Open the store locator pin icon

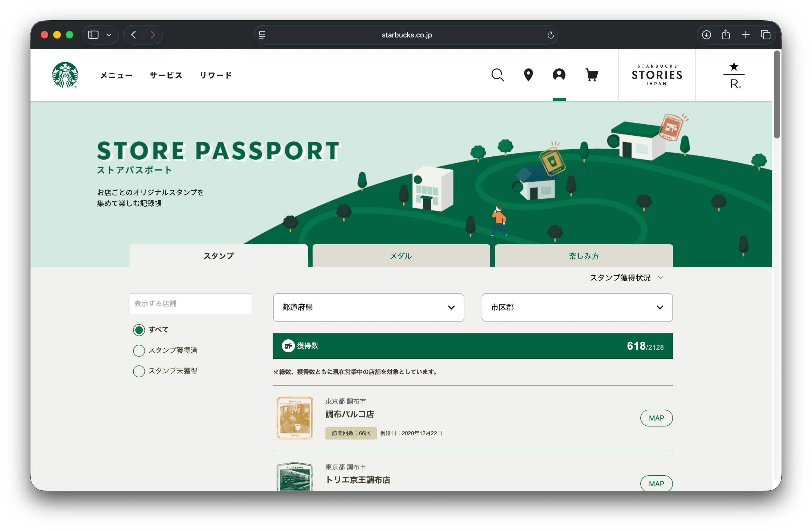click(x=528, y=75)
